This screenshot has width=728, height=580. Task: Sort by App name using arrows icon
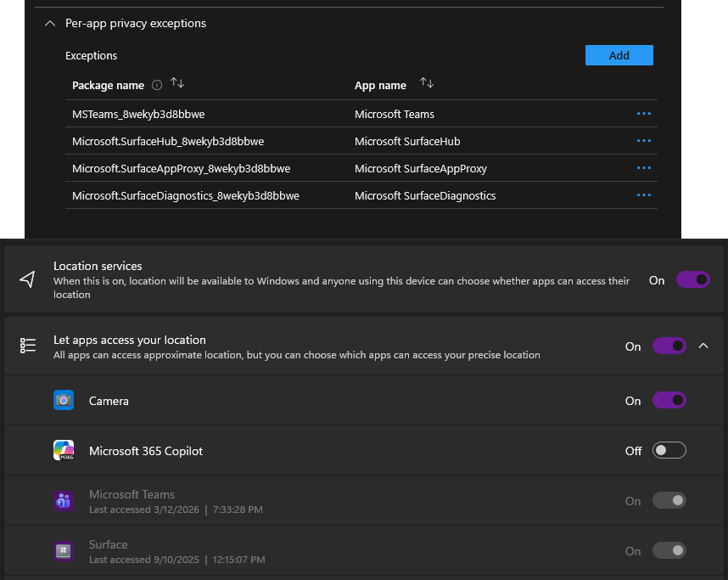click(x=427, y=83)
